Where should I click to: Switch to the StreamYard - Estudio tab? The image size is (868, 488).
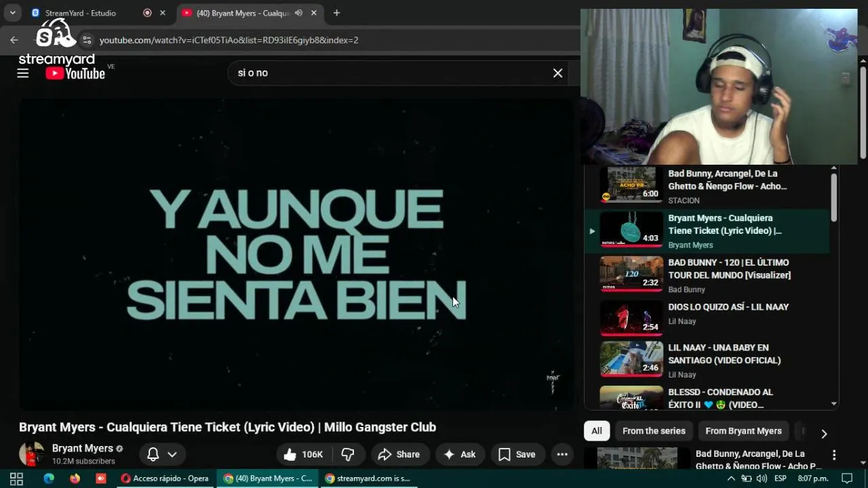click(x=80, y=13)
